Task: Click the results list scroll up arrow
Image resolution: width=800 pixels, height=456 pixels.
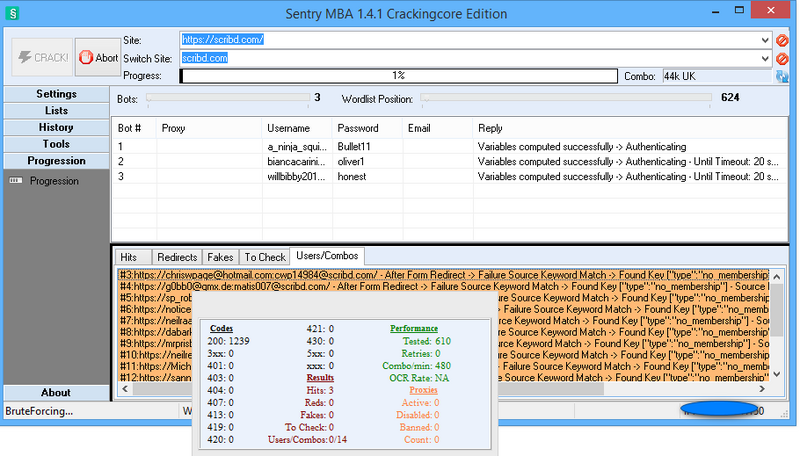Action: pyautogui.click(x=777, y=276)
